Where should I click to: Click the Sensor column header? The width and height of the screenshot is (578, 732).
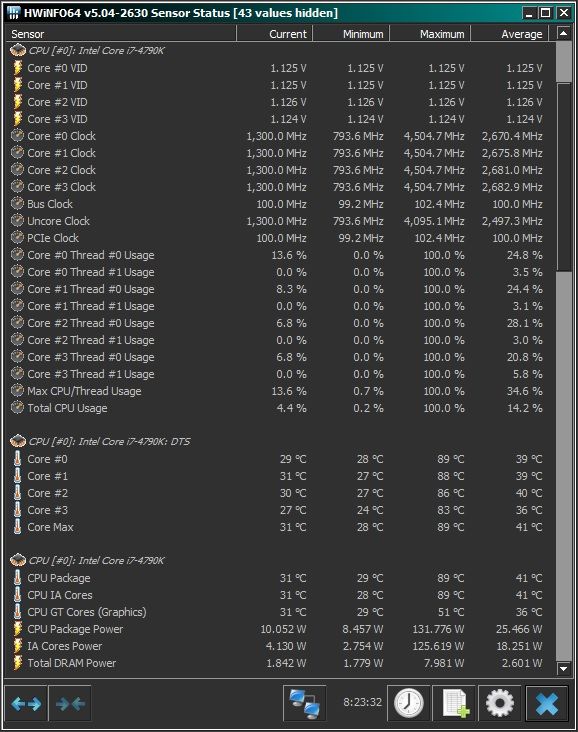pos(120,34)
